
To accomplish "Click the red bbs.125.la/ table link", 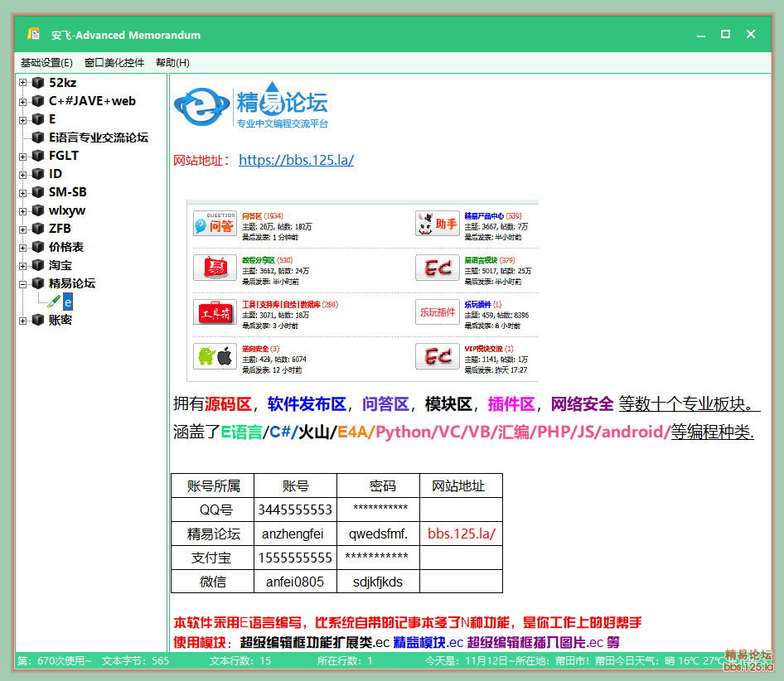I will tap(461, 534).
